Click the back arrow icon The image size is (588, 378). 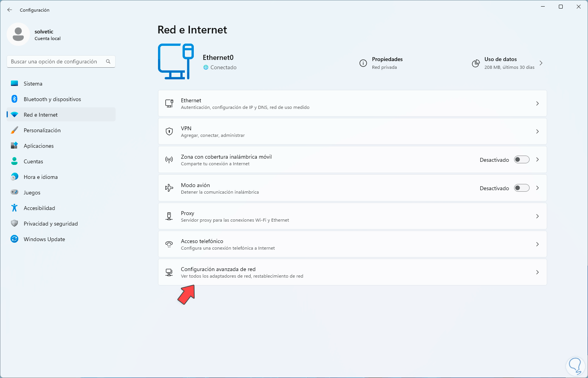coord(10,10)
